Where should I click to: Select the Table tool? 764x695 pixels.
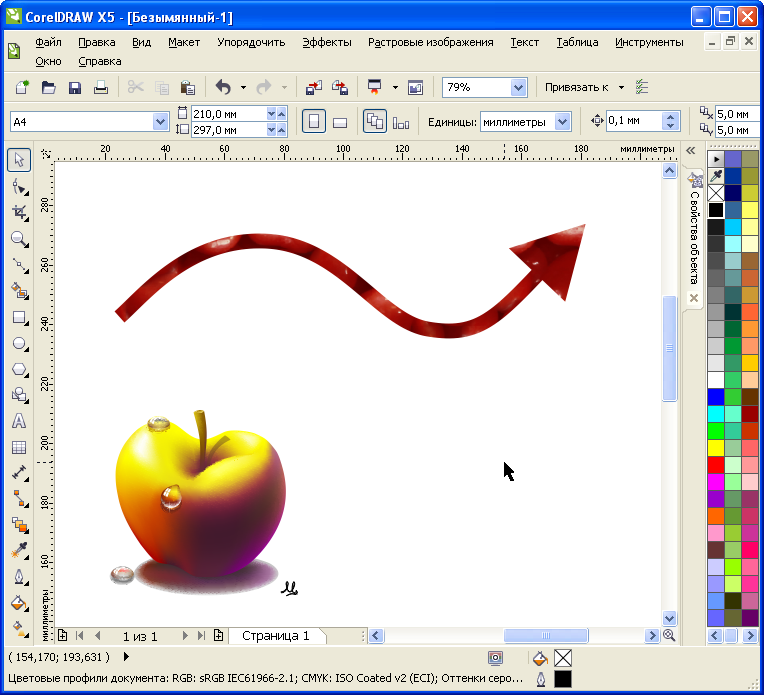(19, 447)
